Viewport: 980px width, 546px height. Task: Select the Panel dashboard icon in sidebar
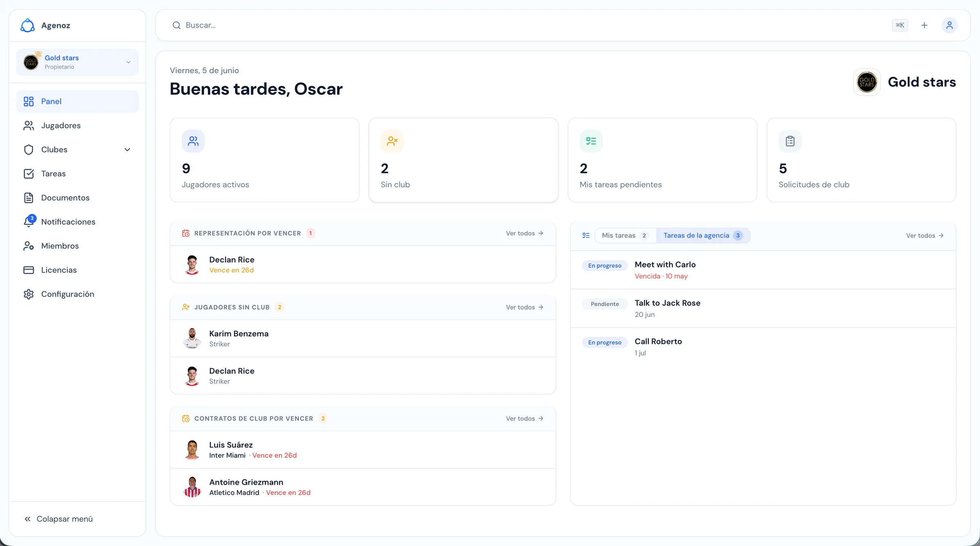click(29, 101)
